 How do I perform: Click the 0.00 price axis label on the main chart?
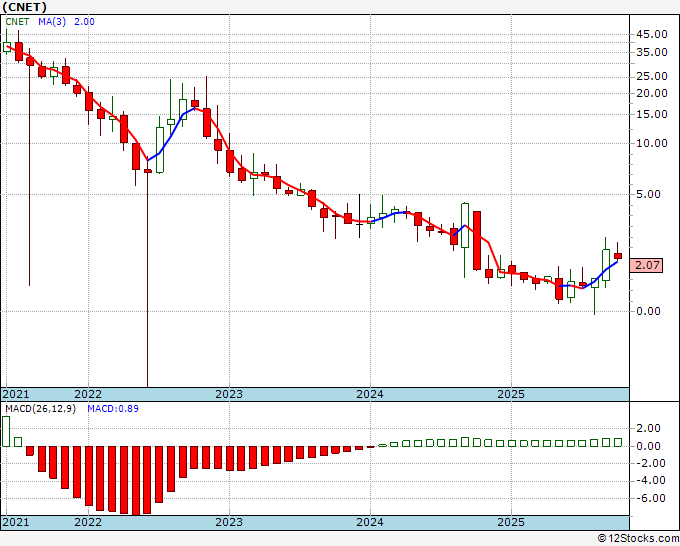(648, 311)
